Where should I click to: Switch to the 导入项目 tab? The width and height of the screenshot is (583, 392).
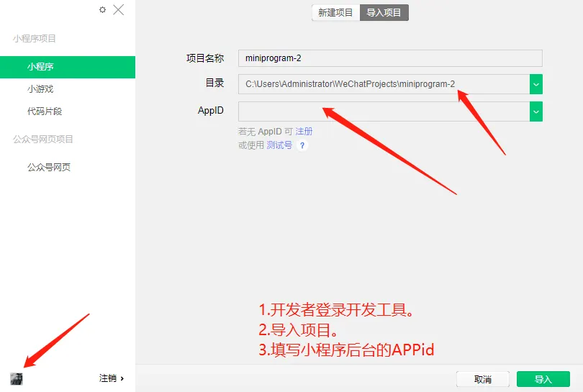tap(384, 13)
